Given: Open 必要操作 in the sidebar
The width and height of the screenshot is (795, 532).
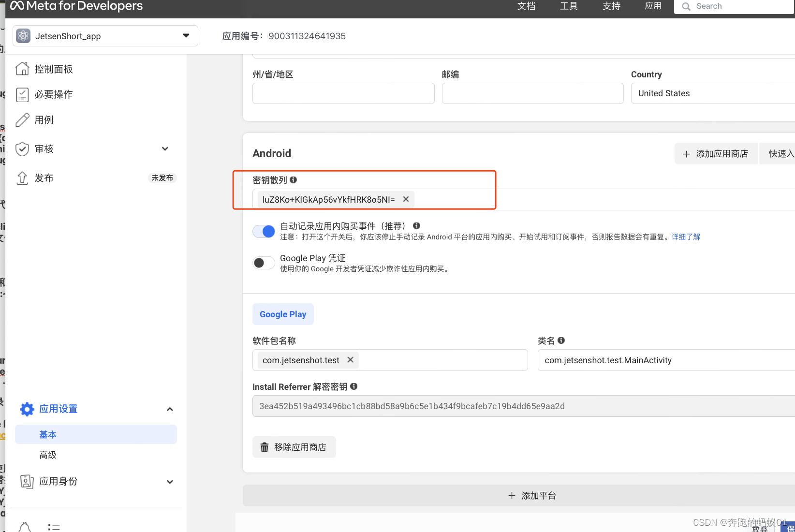Looking at the screenshot, I should pyautogui.click(x=54, y=94).
